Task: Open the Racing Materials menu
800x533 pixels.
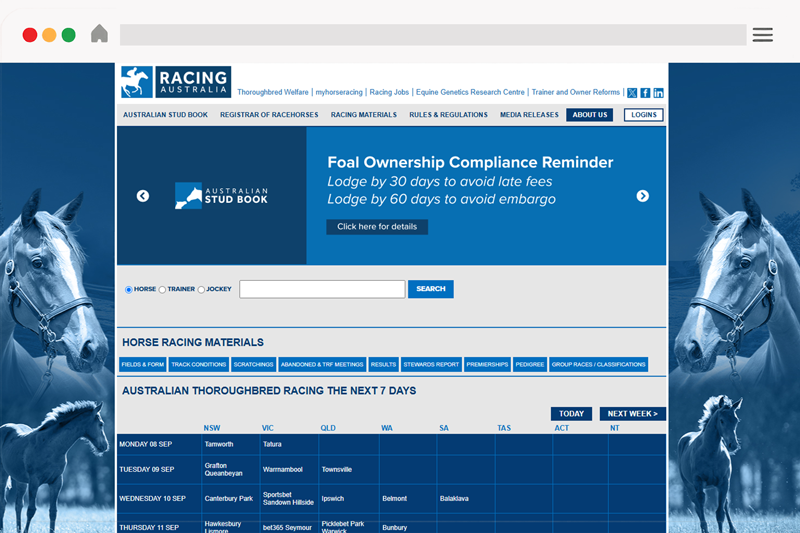Action: [363, 115]
